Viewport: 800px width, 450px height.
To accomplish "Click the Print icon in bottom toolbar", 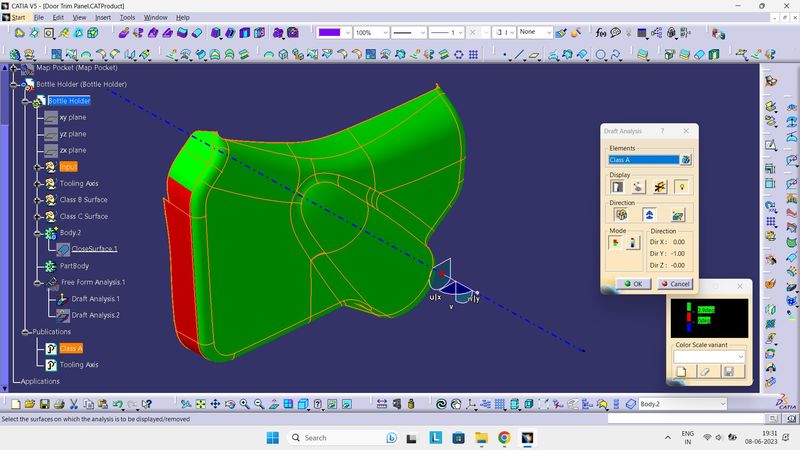I will [x=59, y=404].
